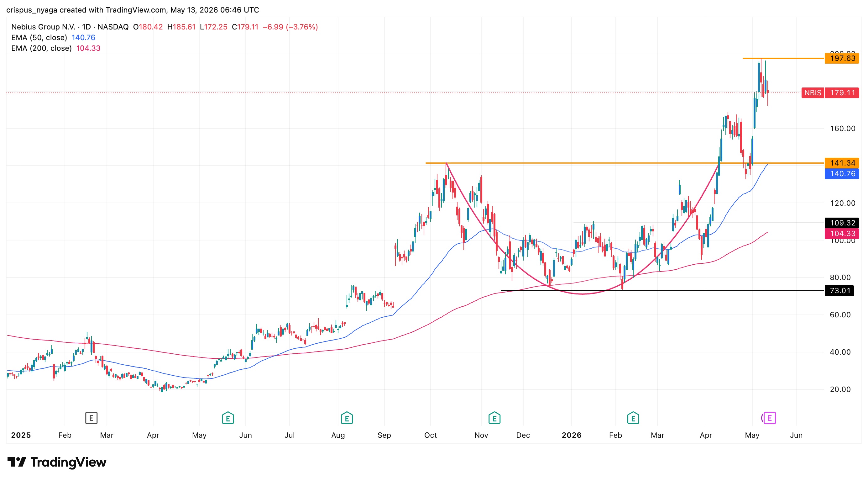
Task: Select the black 109.32 price label
Action: [x=842, y=223]
